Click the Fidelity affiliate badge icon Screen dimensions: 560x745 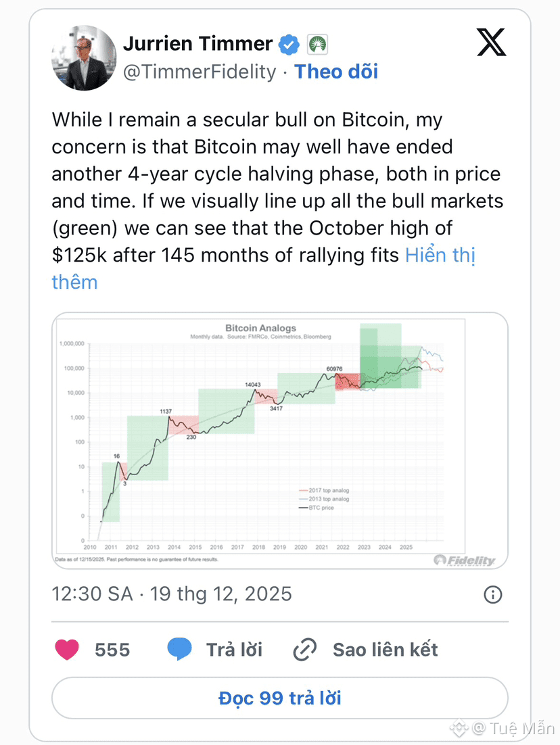point(317,45)
